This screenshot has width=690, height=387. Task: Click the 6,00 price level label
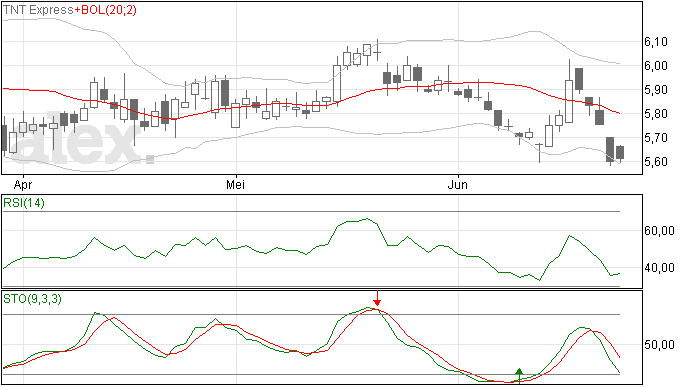(x=656, y=66)
